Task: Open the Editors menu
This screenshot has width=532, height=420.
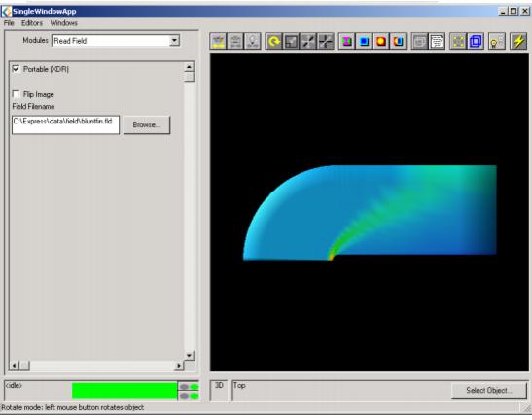Action: [32, 23]
